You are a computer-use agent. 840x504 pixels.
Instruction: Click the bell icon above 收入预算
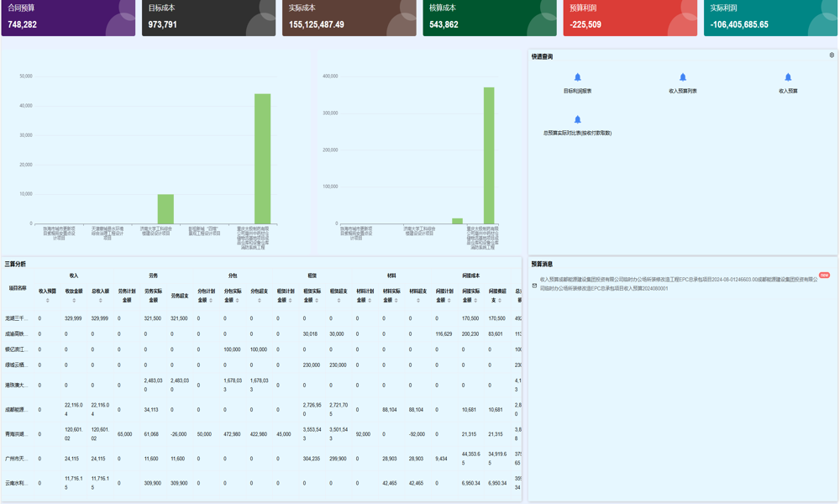click(788, 77)
